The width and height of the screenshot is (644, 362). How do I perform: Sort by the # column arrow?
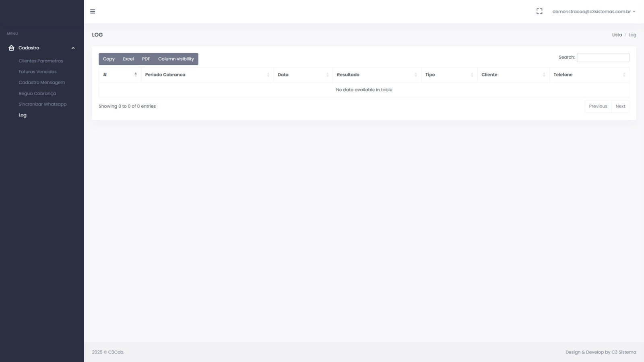coord(136,74)
